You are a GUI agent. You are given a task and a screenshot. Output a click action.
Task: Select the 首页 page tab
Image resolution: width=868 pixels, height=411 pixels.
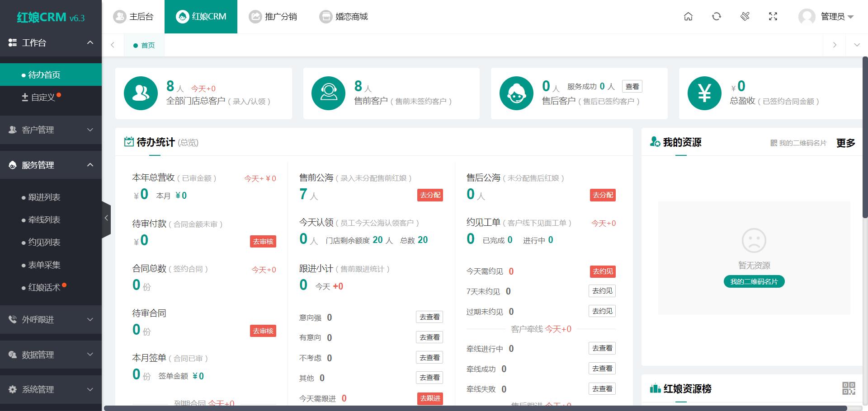pos(144,45)
